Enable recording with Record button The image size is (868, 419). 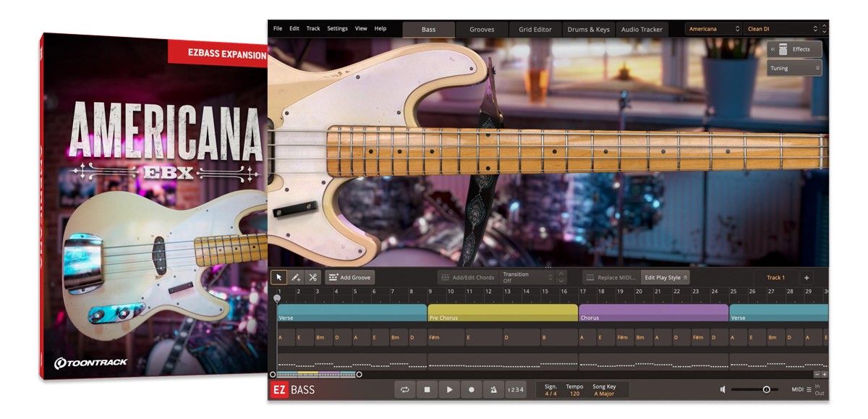tap(472, 389)
